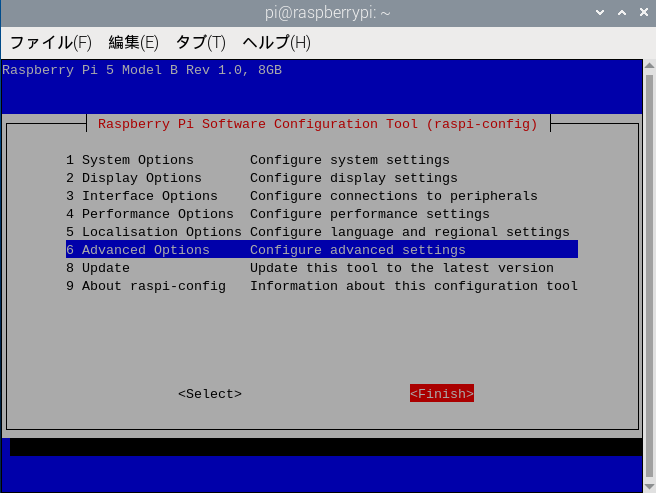Open the ヘルプ(H) menu
The image size is (656, 493).
pyautogui.click(x=277, y=43)
